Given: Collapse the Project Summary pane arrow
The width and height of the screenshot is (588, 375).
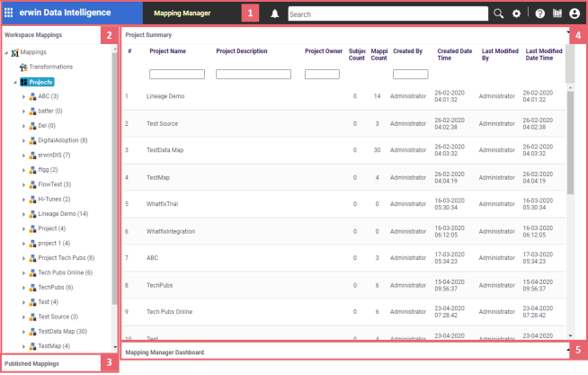Looking at the screenshot, I should click(567, 32).
